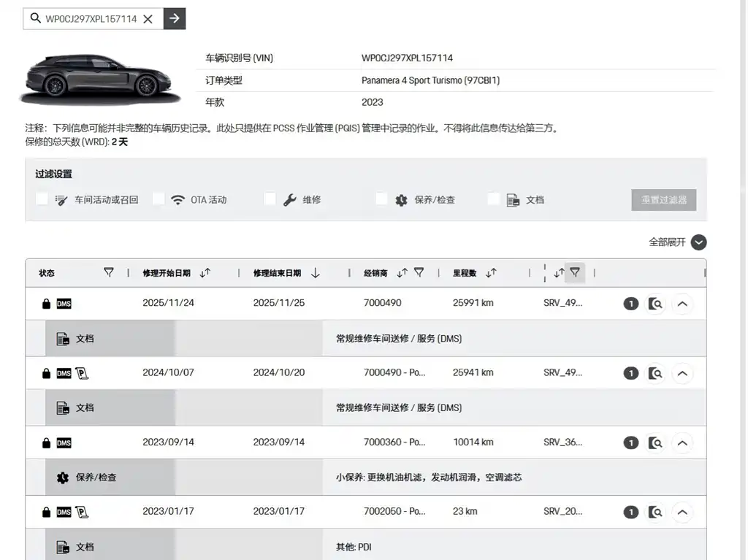This screenshot has width=748, height=560.
Task: Enable the OTA 活动 filter checkbox
Action: point(159,199)
